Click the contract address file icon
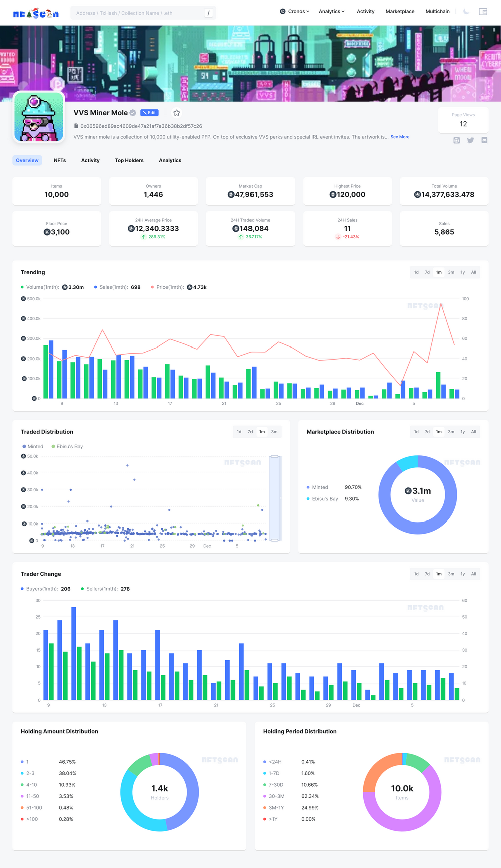 coord(76,126)
